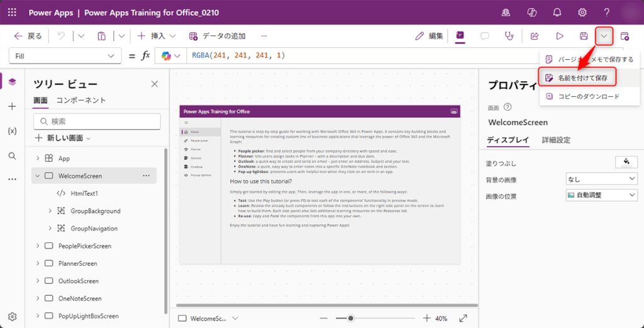Open the notifications bell
The image size is (644, 328).
557,13
